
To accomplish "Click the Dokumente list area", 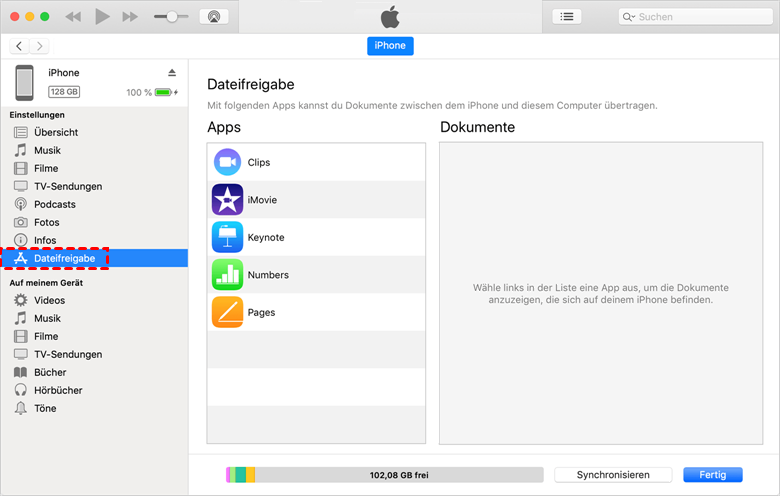I will coord(601,293).
